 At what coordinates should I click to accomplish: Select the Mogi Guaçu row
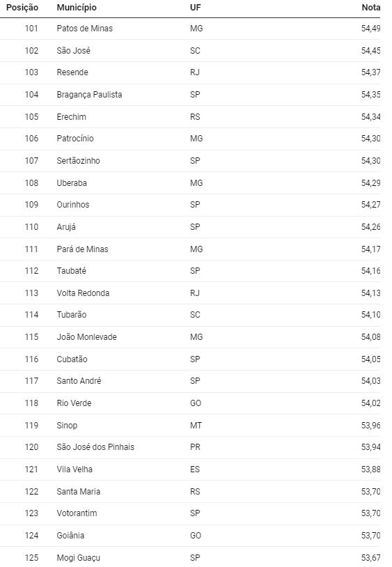pos(190,557)
